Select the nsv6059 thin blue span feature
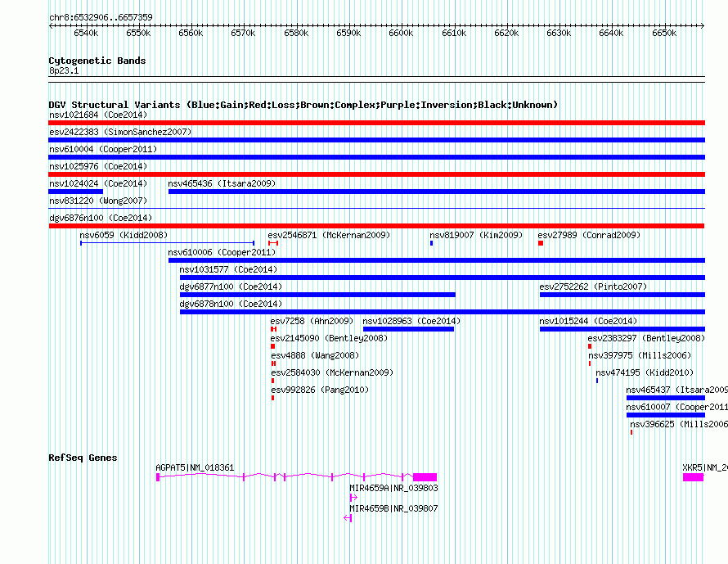Viewport: 728px width, 564px height. click(x=167, y=243)
